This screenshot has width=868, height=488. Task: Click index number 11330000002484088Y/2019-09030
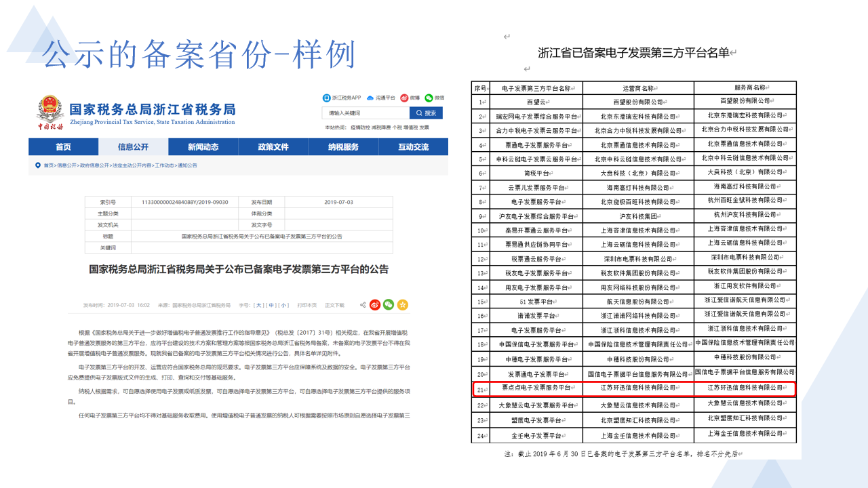[x=184, y=202]
